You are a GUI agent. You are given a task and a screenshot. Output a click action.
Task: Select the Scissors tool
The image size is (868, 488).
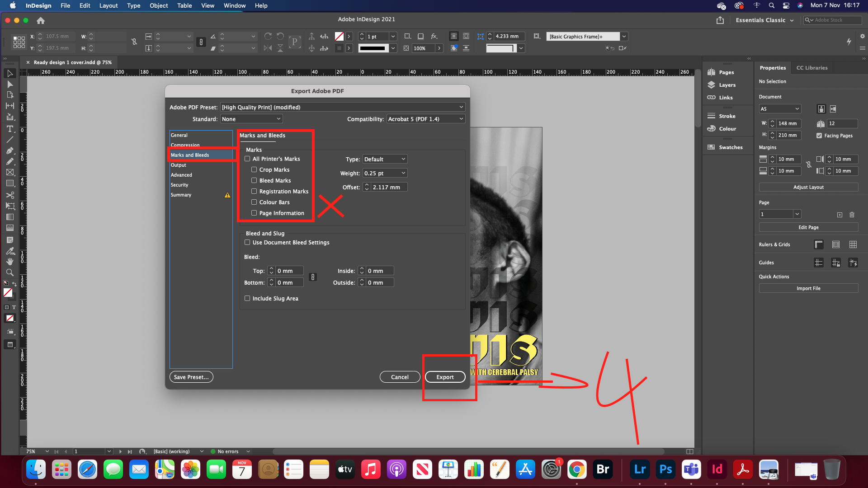[9, 195]
